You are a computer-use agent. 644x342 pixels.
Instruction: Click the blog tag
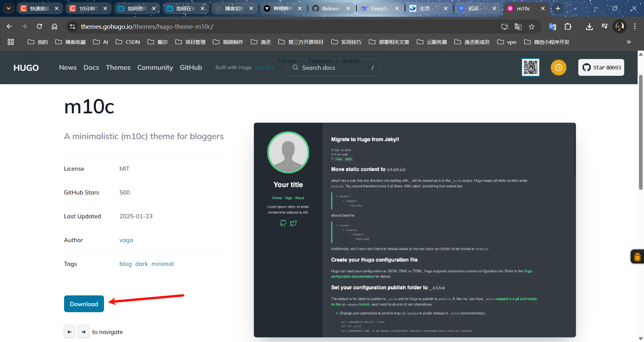pos(125,264)
